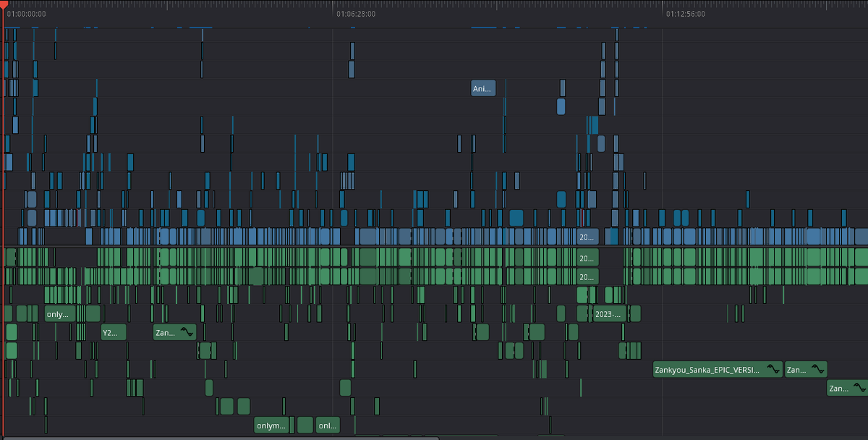Select the 'Zan...' clip on the track below Zankyou_Sanka_EPIC
868x440 pixels.
848,389
